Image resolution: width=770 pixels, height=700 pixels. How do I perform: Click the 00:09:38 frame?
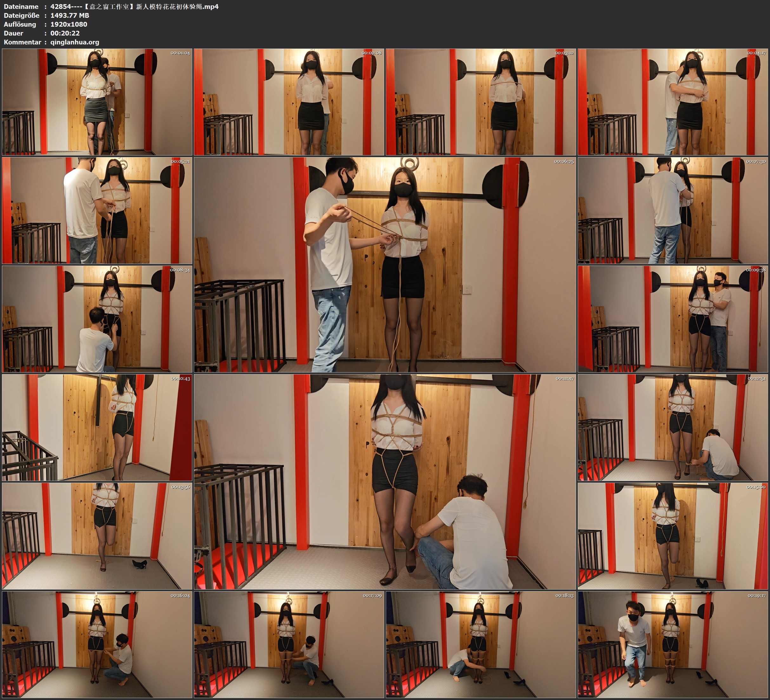point(673,319)
